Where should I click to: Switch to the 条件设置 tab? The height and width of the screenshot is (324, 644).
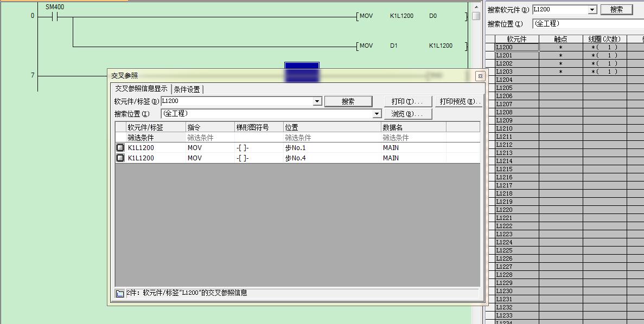click(187, 89)
